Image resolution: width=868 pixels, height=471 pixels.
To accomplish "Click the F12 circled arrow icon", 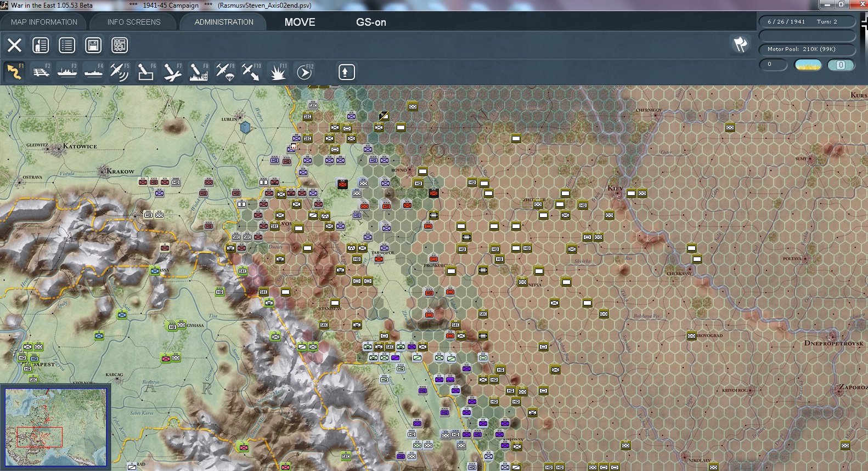I will click(x=305, y=72).
